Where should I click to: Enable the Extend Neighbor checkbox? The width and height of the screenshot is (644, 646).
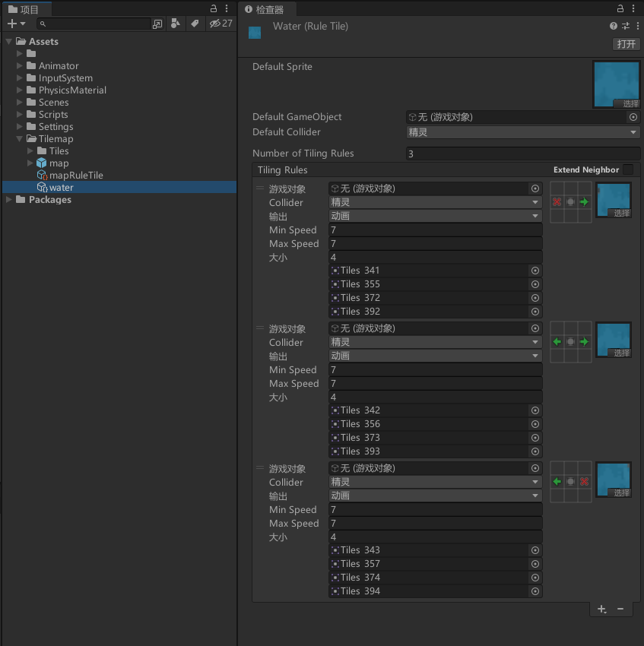(628, 169)
